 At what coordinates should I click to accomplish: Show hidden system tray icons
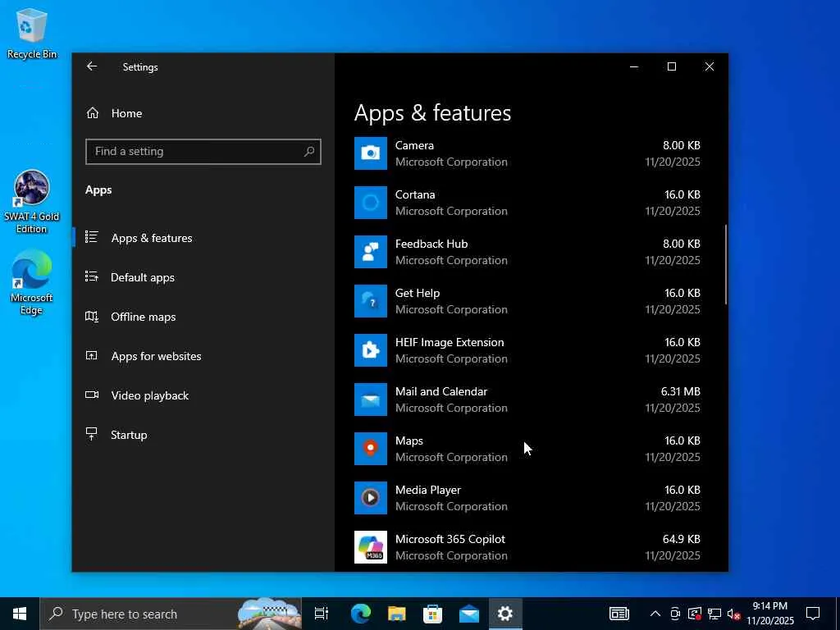tap(655, 614)
